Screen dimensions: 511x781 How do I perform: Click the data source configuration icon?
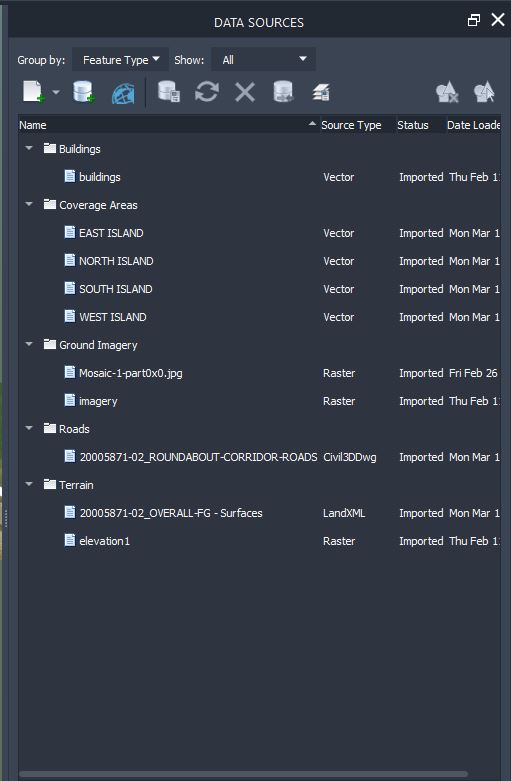coord(169,92)
